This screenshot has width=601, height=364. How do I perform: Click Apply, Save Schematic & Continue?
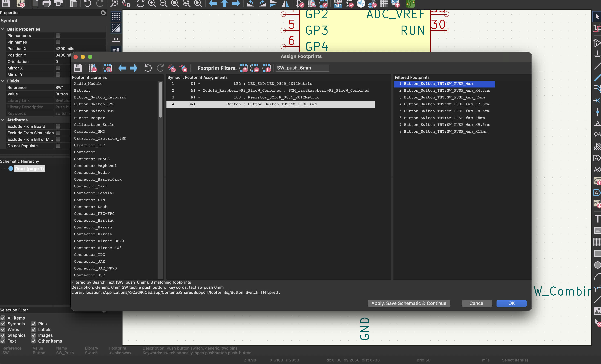click(409, 303)
